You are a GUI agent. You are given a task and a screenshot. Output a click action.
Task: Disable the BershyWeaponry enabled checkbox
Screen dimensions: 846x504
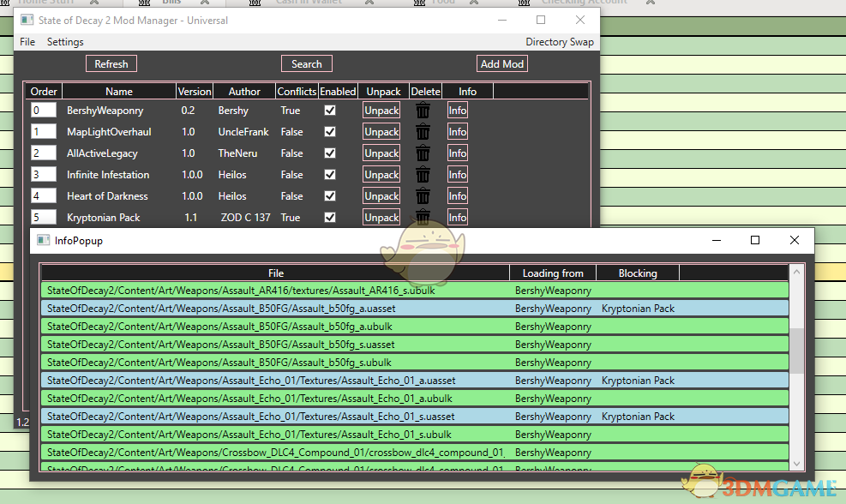coord(330,111)
